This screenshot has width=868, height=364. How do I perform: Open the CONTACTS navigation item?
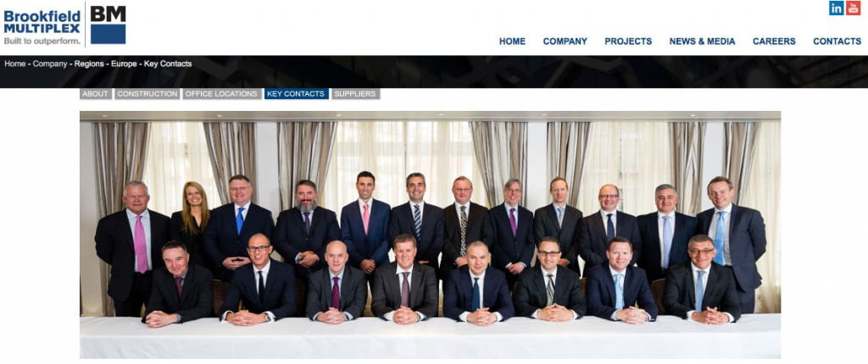(x=837, y=41)
